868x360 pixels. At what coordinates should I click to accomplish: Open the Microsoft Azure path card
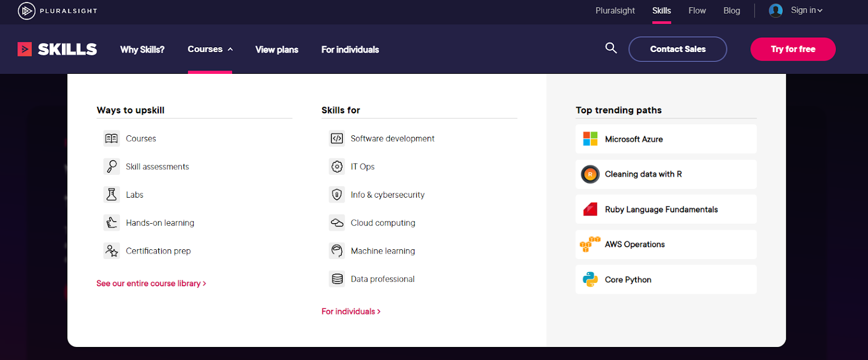pos(666,139)
